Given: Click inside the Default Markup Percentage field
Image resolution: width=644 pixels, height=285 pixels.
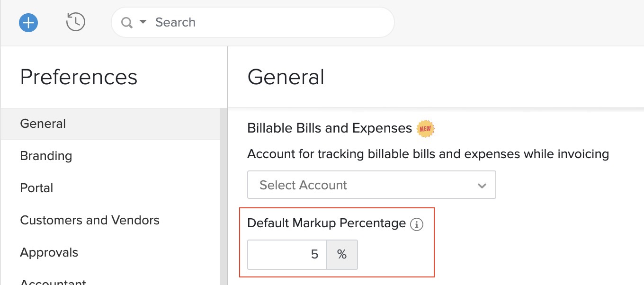Looking at the screenshot, I should pos(286,254).
